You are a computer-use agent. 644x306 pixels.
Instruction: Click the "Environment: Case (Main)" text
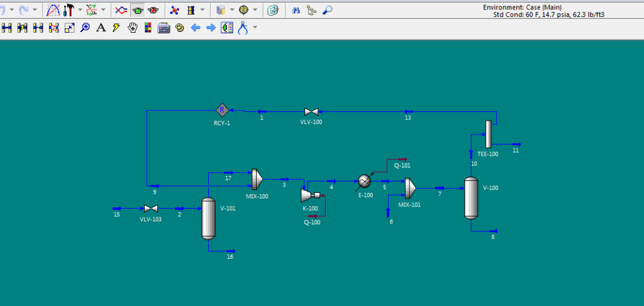coord(522,8)
